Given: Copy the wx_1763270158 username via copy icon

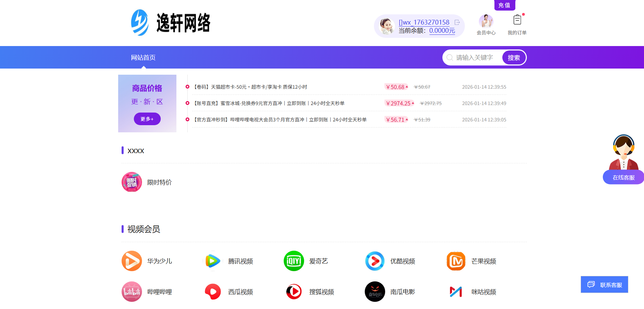Looking at the screenshot, I should click(x=457, y=22).
